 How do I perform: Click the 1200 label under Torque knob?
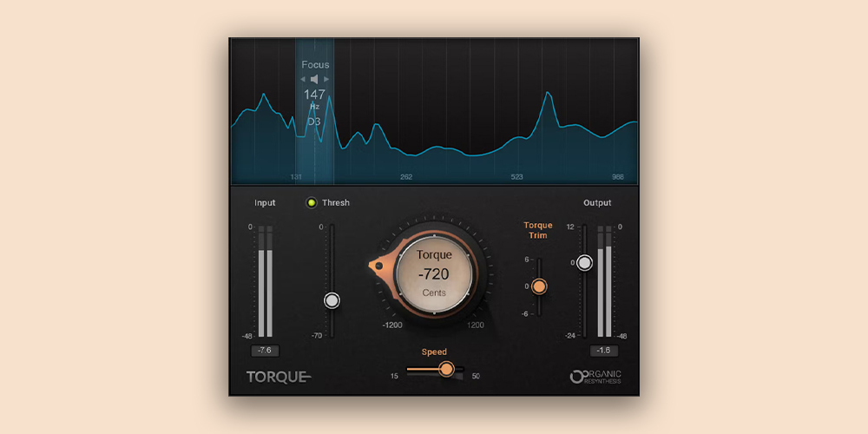pyautogui.click(x=476, y=325)
